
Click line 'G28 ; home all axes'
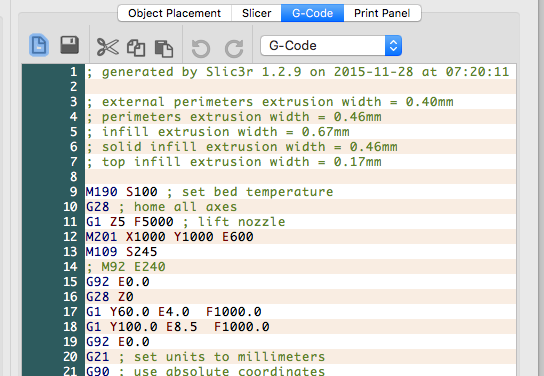coord(162,206)
